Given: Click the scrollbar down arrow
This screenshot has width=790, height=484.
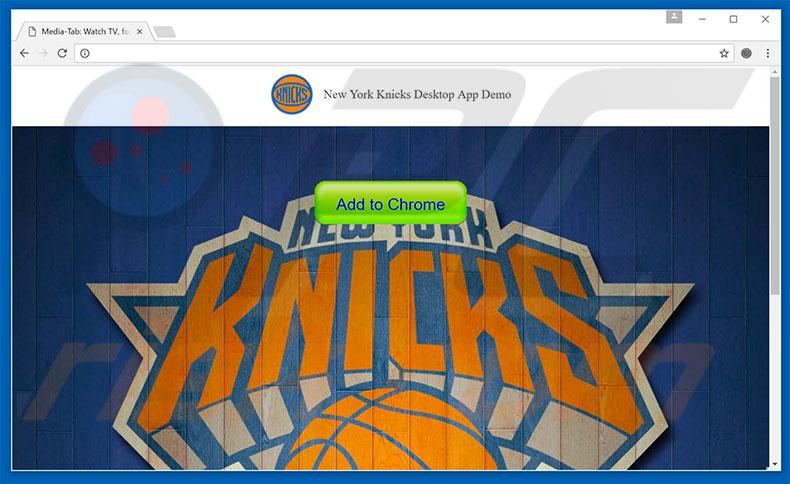Looking at the screenshot, I should (x=775, y=464).
